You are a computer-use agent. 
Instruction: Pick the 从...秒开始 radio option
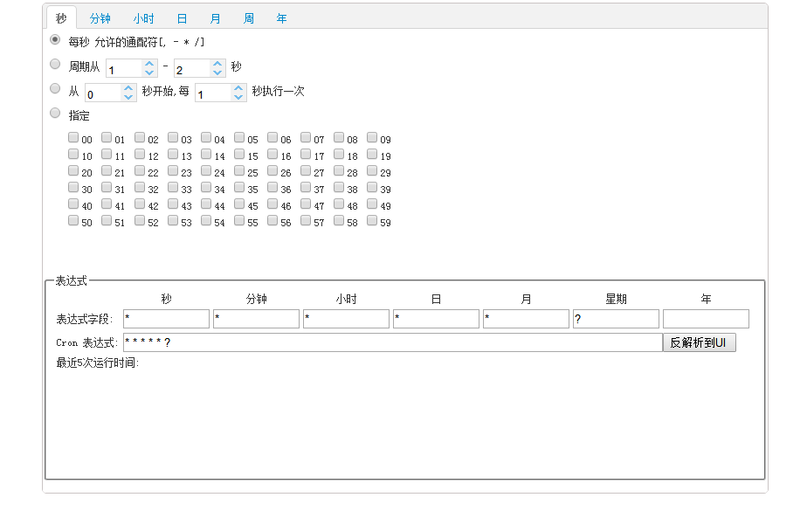coord(55,88)
